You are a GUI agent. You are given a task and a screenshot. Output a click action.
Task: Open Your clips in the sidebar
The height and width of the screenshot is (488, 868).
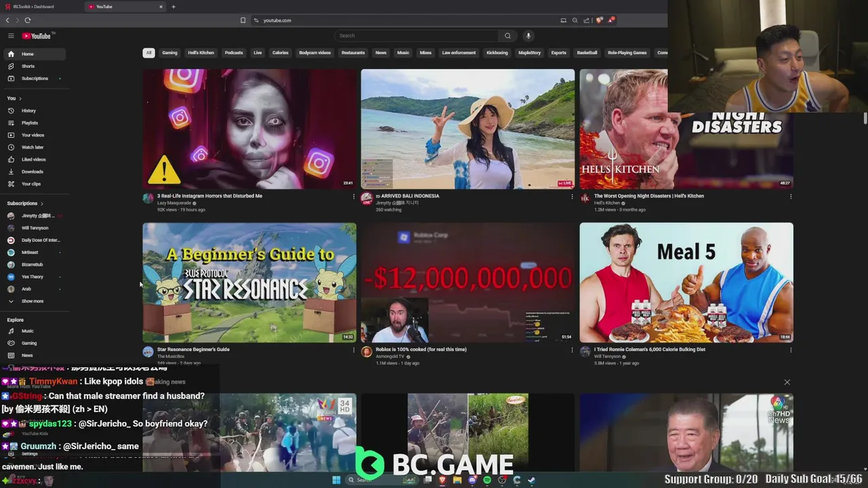[x=35, y=184]
